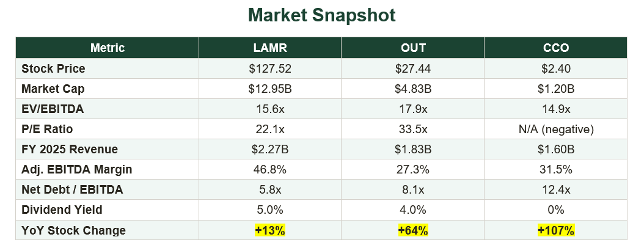The image size is (644, 248).
Task: Select the LAMR column header
Action: tap(270, 48)
